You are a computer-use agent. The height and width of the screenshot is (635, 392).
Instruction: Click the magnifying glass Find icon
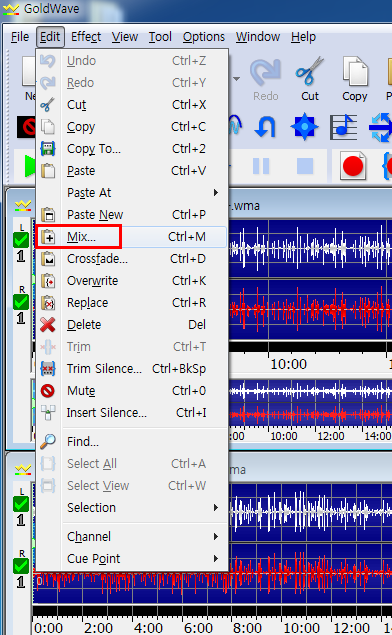48,441
